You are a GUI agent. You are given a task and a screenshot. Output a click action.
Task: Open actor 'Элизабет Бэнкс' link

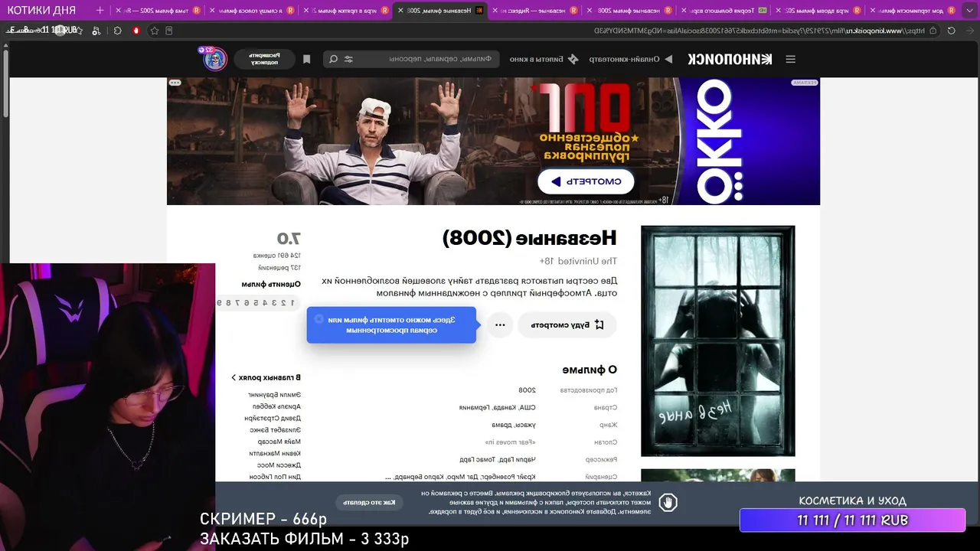(x=276, y=430)
